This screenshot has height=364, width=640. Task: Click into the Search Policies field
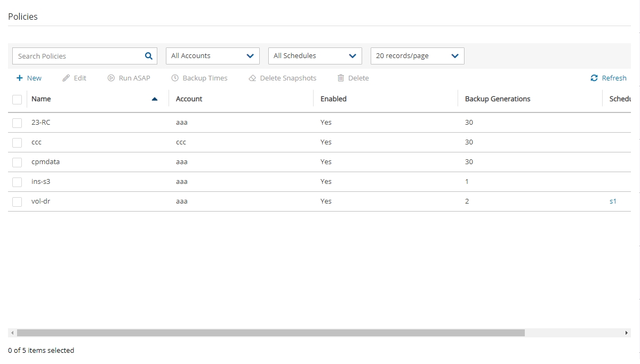click(77, 56)
